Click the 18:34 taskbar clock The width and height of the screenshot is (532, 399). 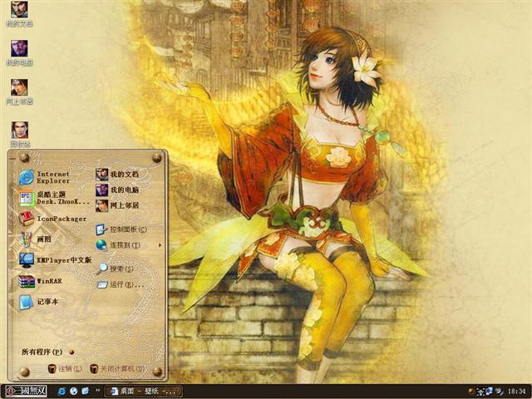point(517,392)
